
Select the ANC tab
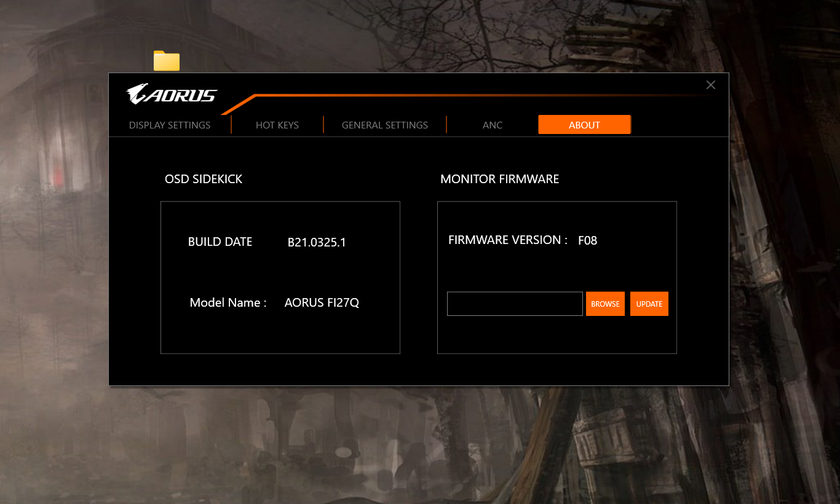coord(492,125)
